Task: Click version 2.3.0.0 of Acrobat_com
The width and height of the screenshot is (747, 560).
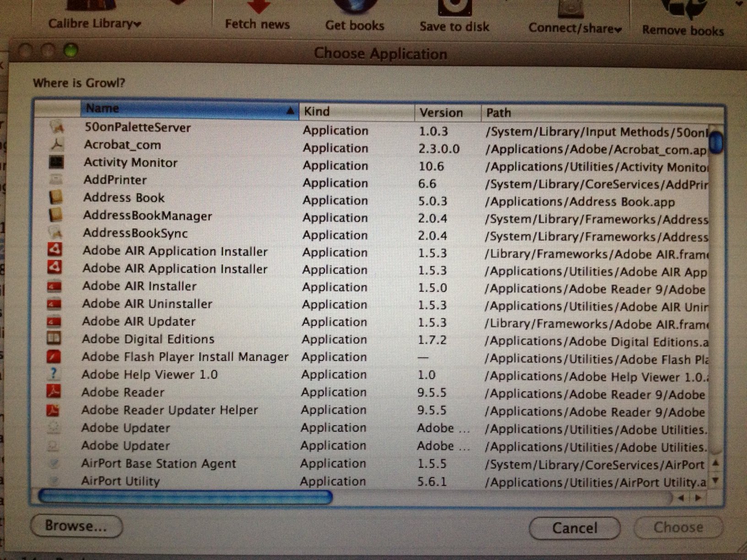Action: point(439,149)
